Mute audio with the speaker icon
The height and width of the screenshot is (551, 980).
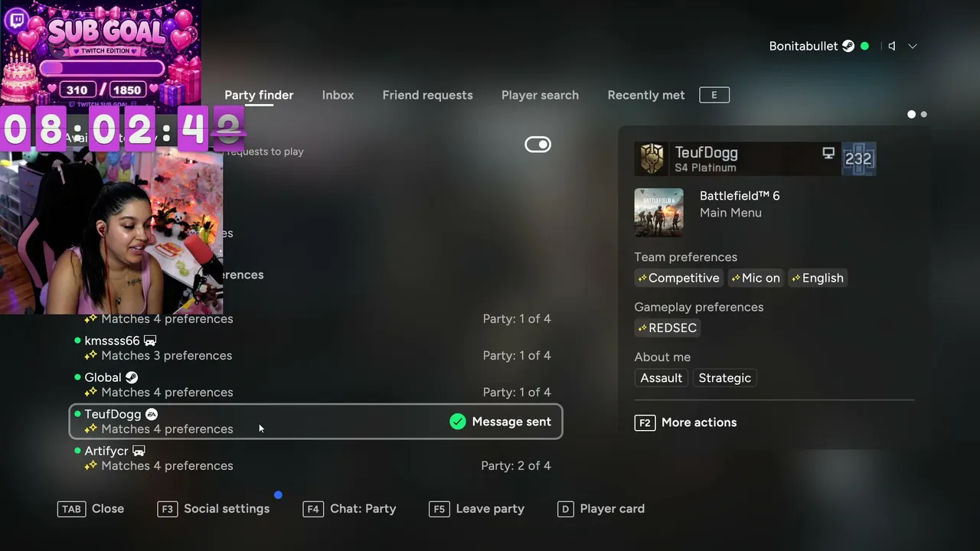892,46
